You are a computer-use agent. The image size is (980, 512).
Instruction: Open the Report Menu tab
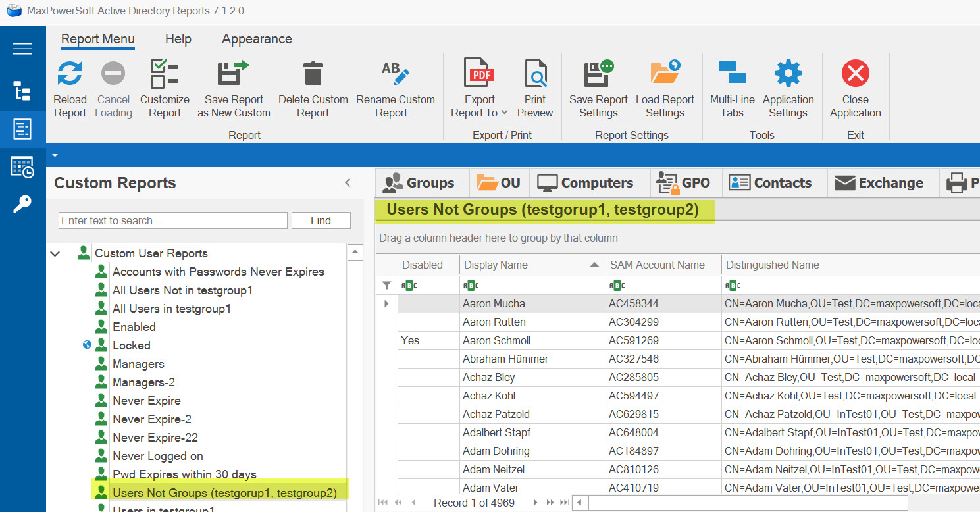(98, 39)
